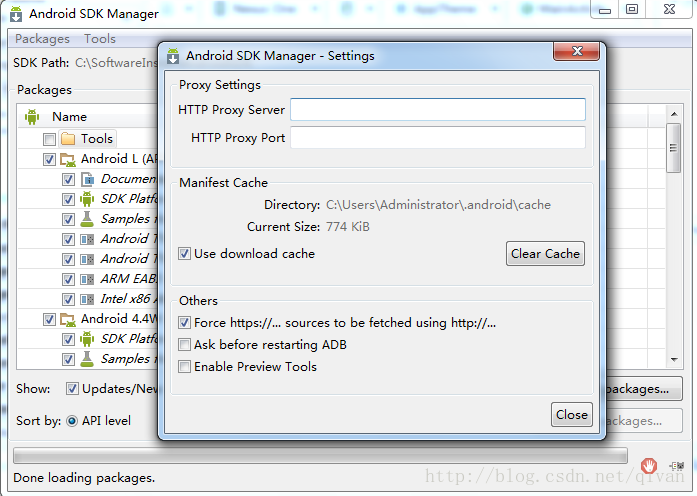Image resolution: width=697 pixels, height=496 pixels.
Task: Click the Android 4.4W folder icon
Action: tap(68, 319)
